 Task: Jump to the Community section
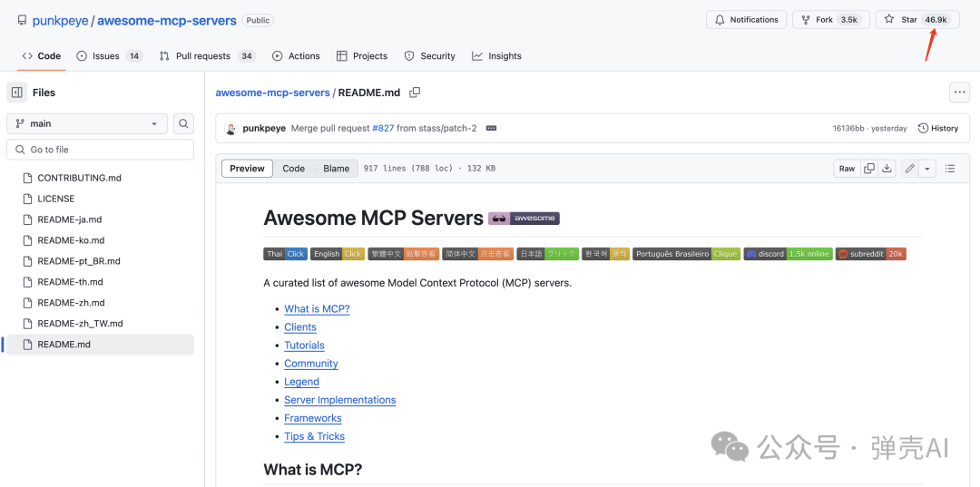(x=310, y=364)
